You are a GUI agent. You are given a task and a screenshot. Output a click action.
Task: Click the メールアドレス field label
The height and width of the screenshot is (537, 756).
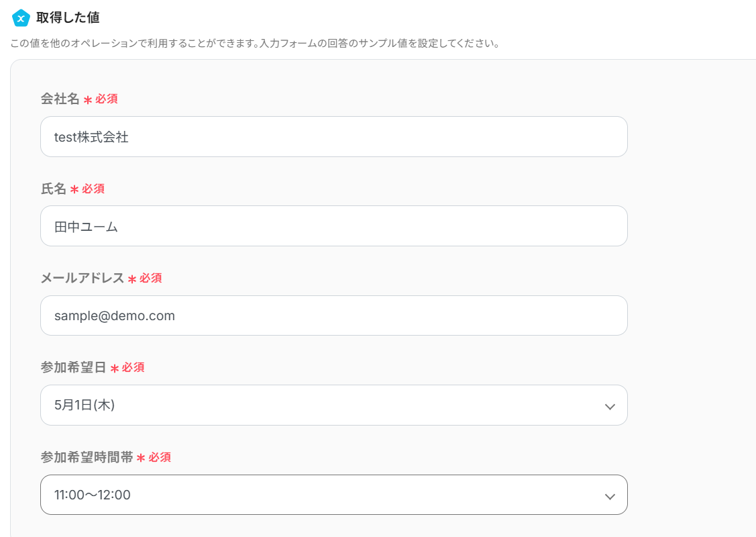pos(83,279)
